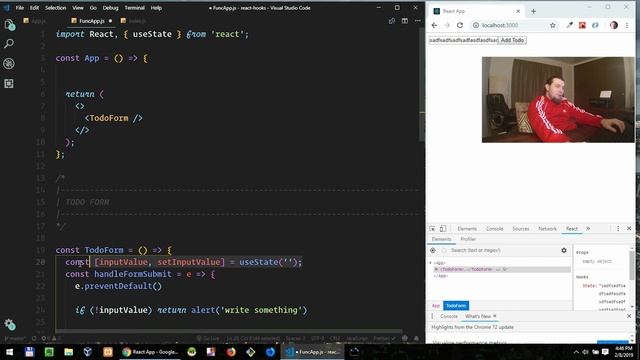Viewport: 640px width, 360px height.
Task: Bookmark this page with the star icon
Action: coord(553,25)
